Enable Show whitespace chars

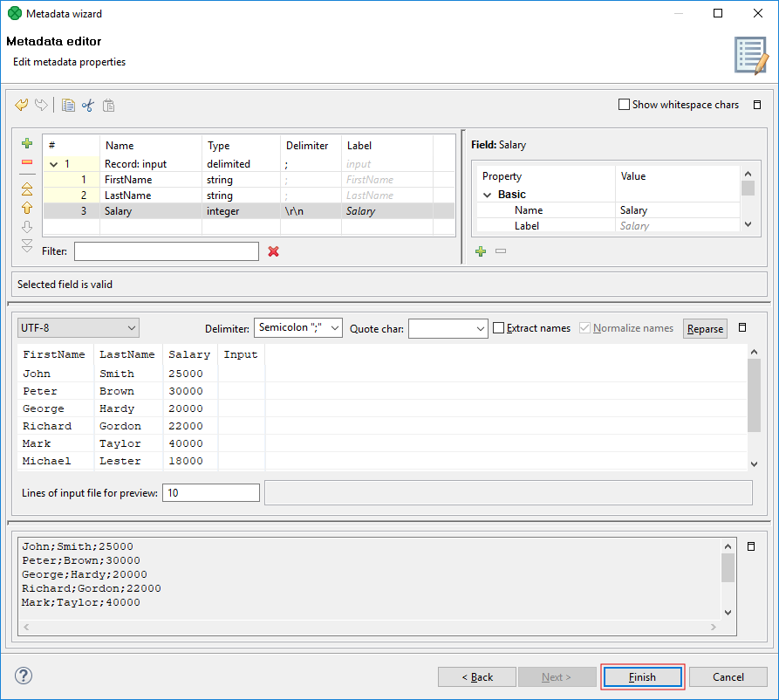pos(624,105)
